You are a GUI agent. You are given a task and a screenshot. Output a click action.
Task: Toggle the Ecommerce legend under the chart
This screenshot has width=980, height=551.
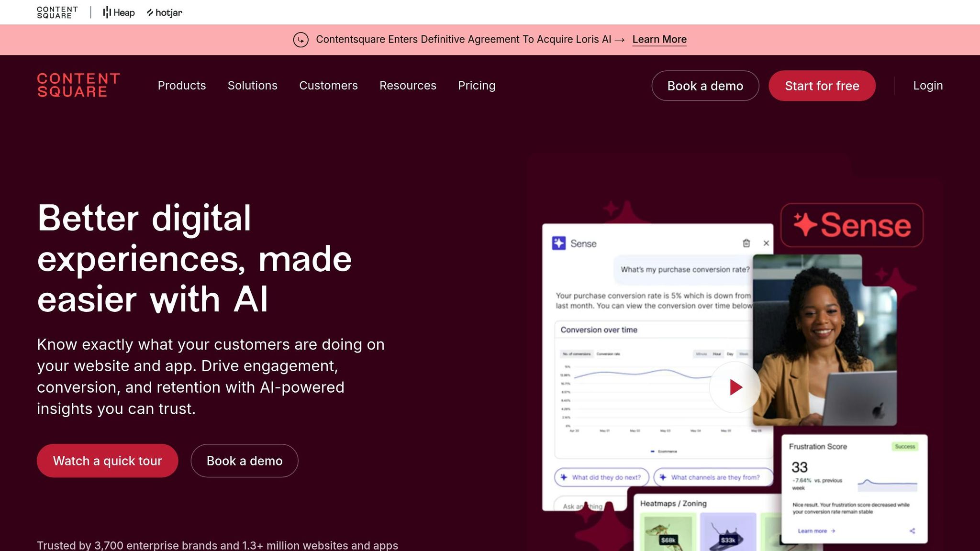pos(663,451)
